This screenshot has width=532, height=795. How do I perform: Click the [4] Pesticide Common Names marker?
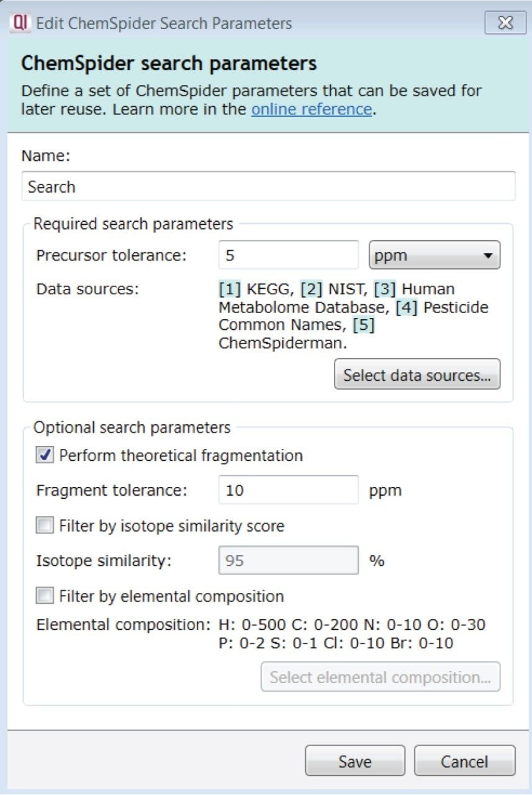407,307
